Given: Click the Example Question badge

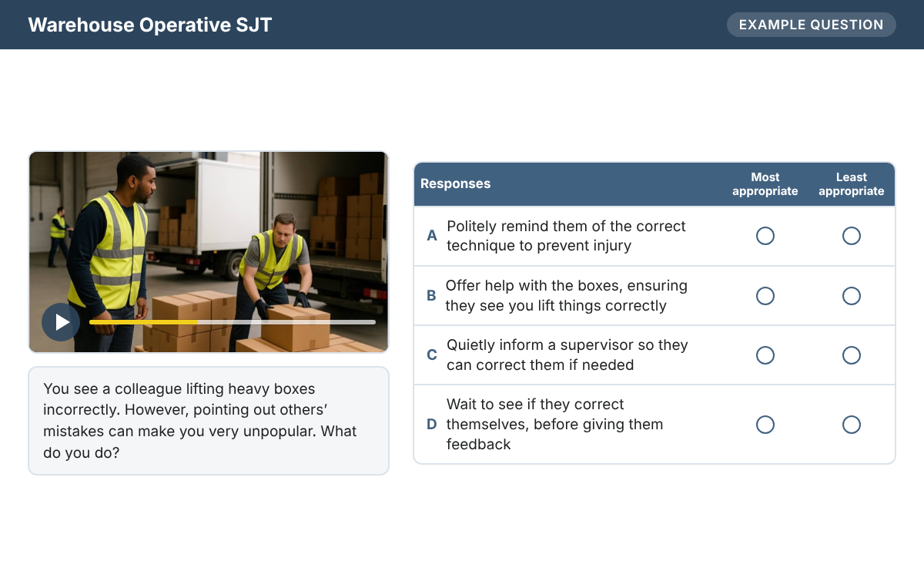Looking at the screenshot, I should pos(812,25).
